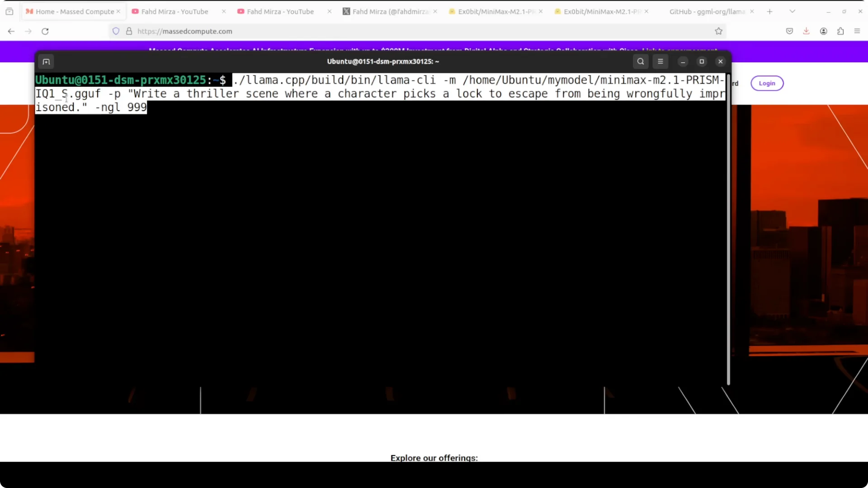Open the Firefox downloads panel
The image size is (868, 488).
(x=806, y=31)
